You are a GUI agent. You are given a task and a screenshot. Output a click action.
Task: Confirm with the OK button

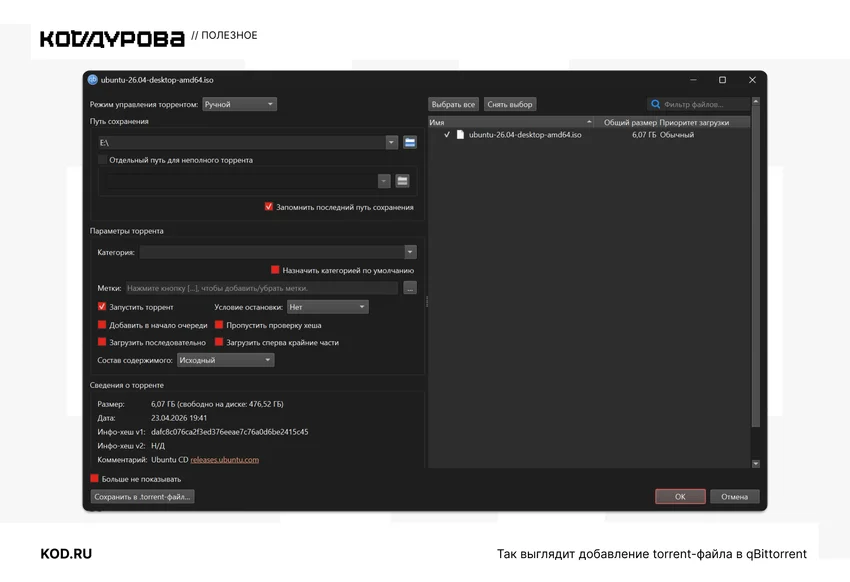pyautogui.click(x=680, y=496)
